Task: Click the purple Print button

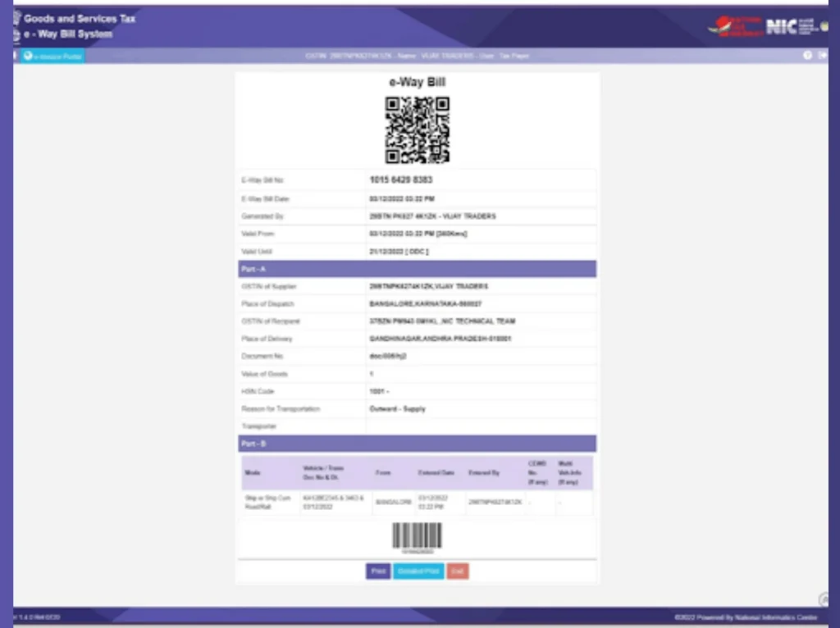Action: [377, 571]
